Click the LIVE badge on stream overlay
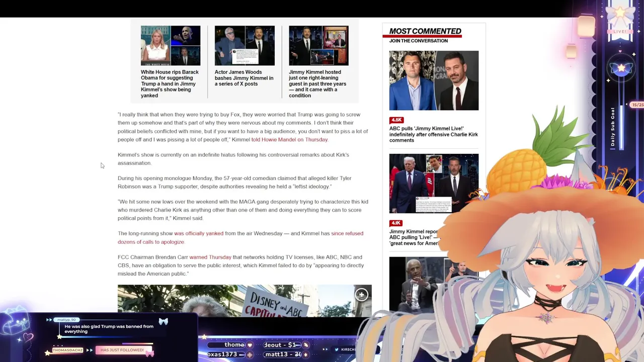This screenshot has width=644, height=362. [620, 31]
